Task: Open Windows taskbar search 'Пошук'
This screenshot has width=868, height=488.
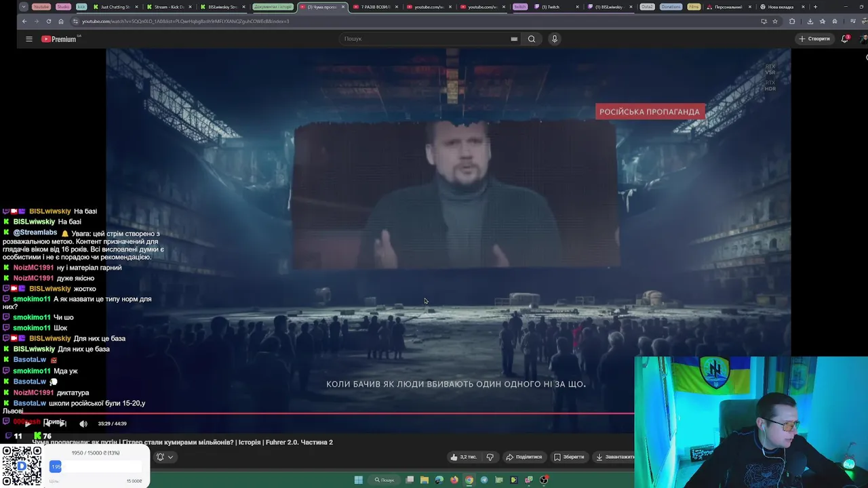Action: click(x=384, y=480)
